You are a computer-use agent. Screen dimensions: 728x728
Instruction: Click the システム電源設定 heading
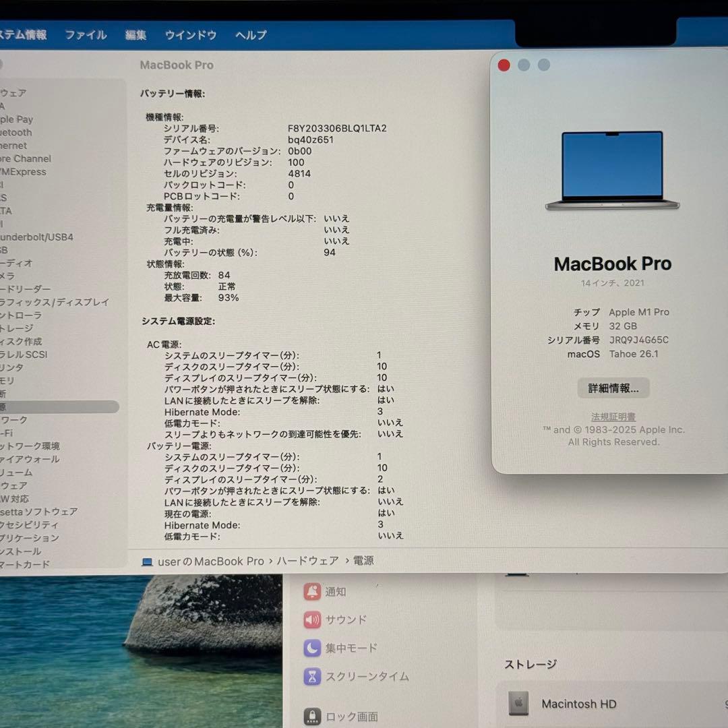pos(178,322)
